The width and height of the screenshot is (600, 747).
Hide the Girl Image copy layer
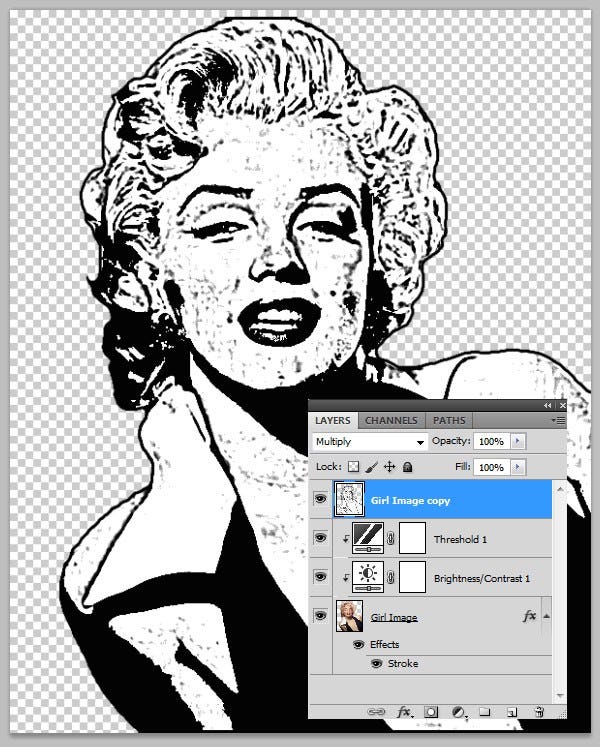tap(320, 499)
